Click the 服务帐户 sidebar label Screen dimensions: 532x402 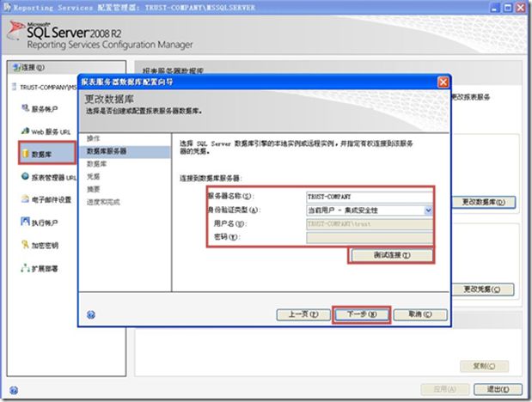click(x=45, y=109)
